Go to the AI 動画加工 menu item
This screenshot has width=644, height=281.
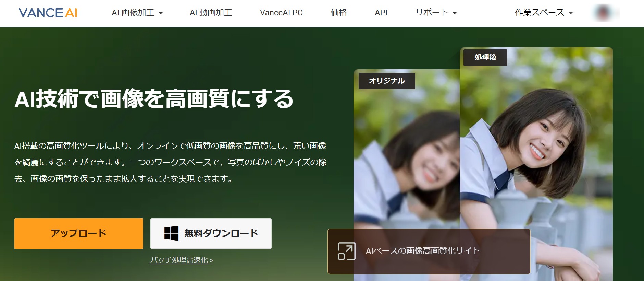[211, 13]
